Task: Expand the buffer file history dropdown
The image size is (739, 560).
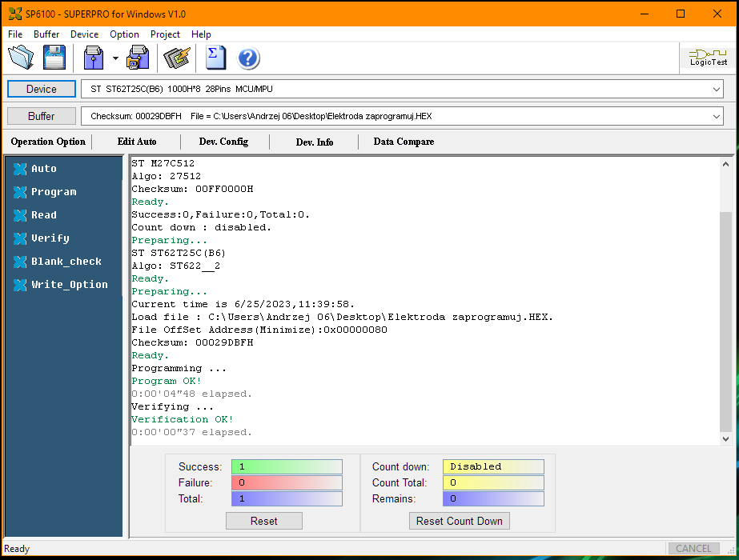Action: coord(716,116)
